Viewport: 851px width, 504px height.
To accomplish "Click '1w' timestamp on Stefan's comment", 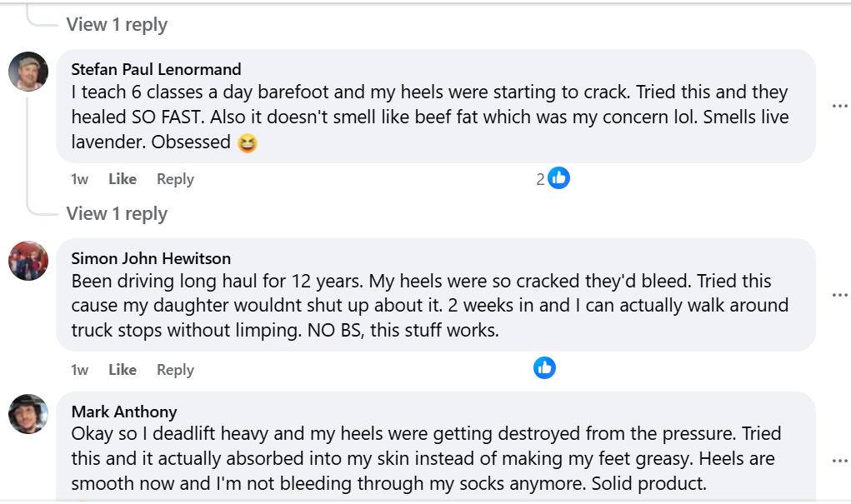I will pyautogui.click(x=80, y=179).
